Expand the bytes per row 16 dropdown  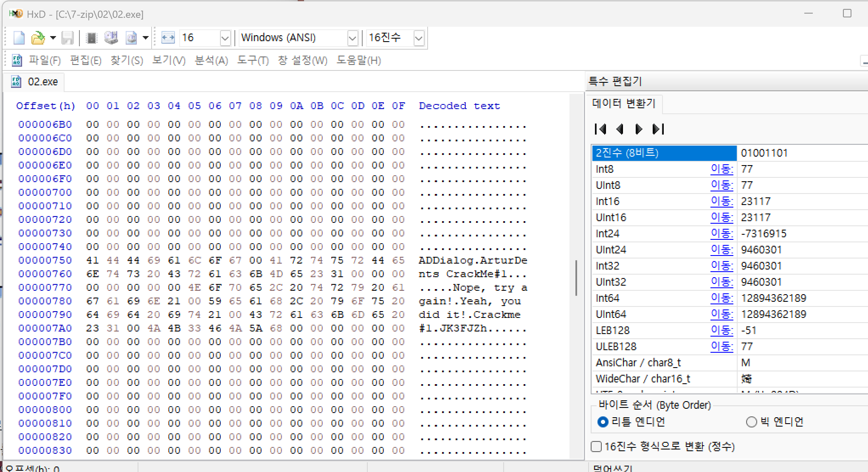click(x=225, y=38)
